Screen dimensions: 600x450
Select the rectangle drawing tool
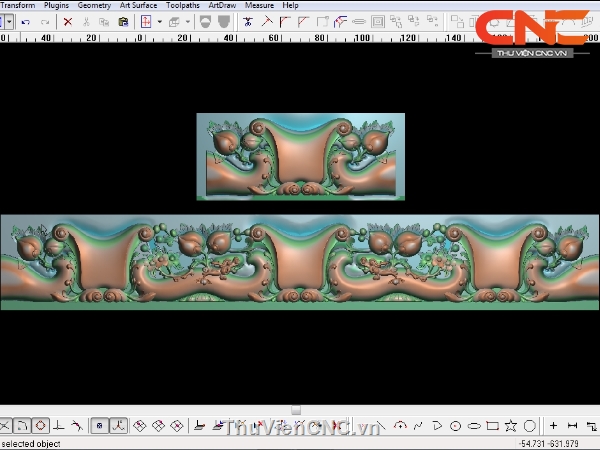493,426
